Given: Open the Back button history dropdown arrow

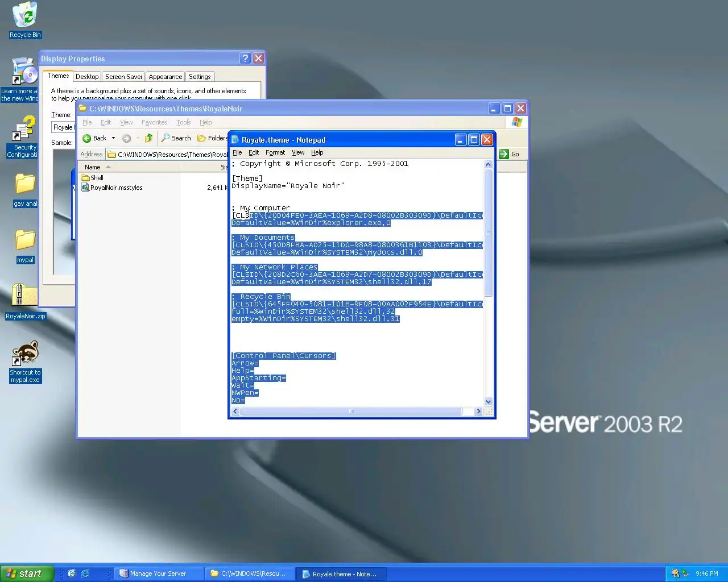Looking at the screenshot, I should coord(113,138).
